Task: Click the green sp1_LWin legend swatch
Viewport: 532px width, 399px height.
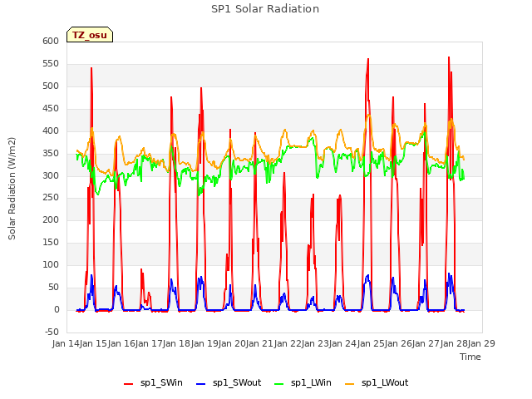Action: coord(278,384)
